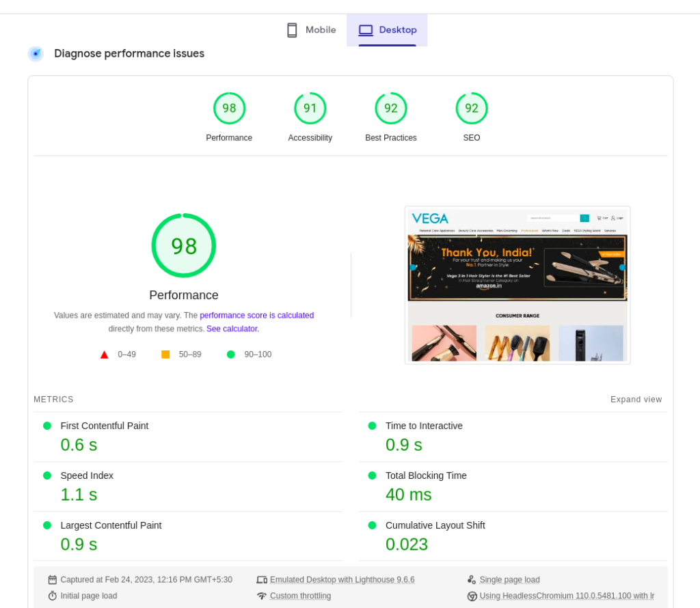Click the icon beside Single page load

470,579
